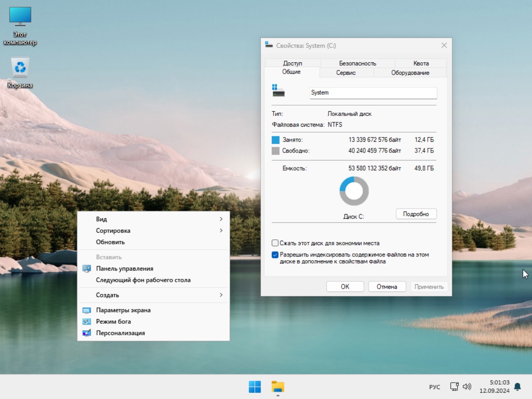Image resolution: width=532 pixels, height=399 pixels.
Task: Click the Локальный диск type value
Action: coord(350,114)
